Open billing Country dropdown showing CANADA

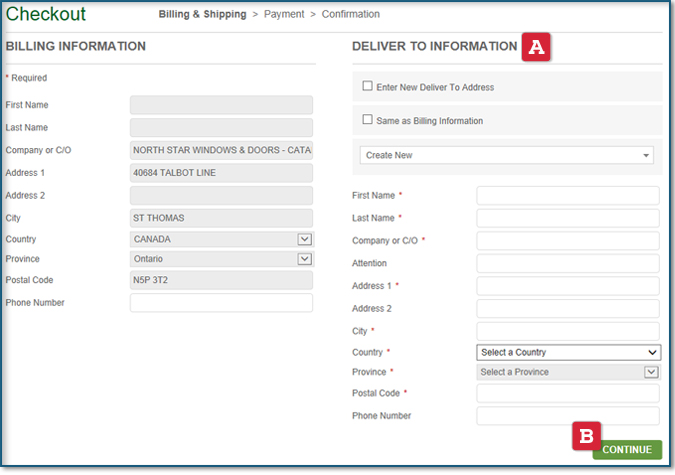(x=222, y=239)
